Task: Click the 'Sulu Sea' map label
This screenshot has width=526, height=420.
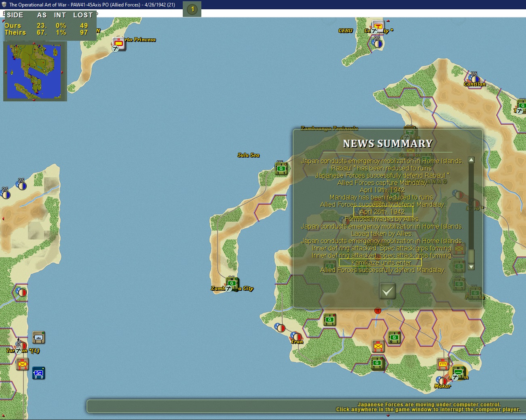Action: [248, 155]
